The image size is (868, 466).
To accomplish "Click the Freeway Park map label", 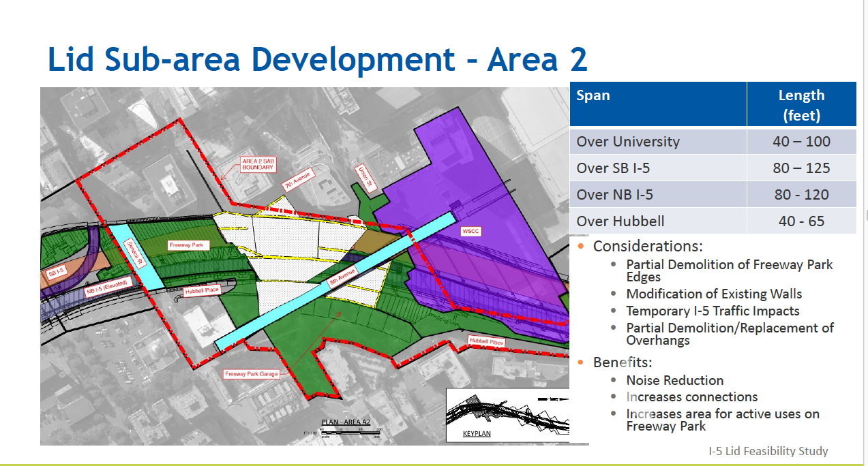I will [190, 245].
